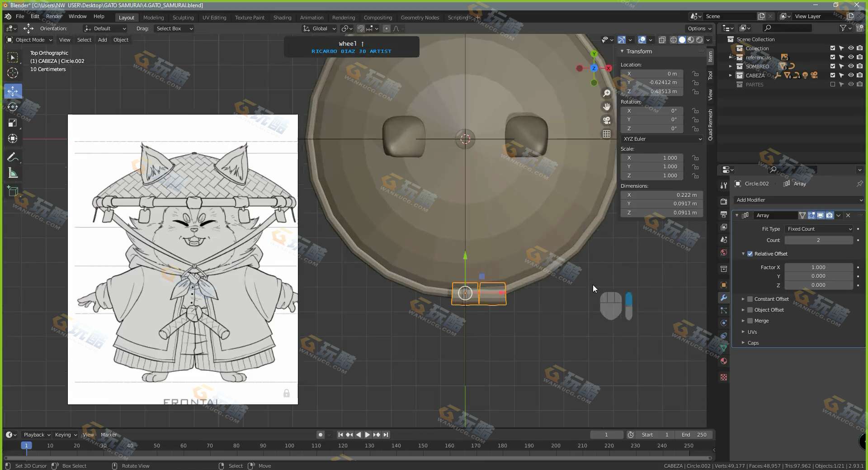Switch to the UV Editing workspace tab
This screenshot has height=470, width=868.
pos(214,18)
